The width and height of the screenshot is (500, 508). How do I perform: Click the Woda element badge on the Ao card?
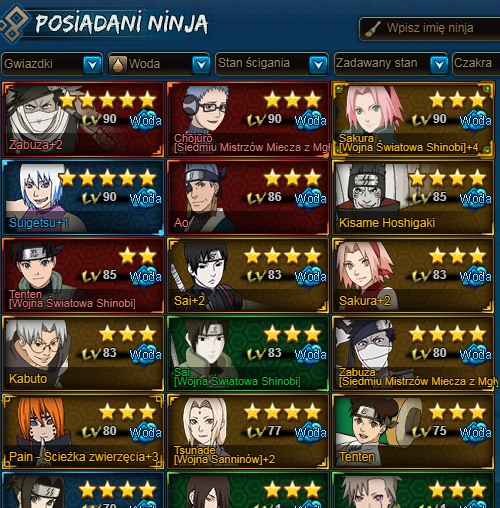[x=310, y=199]
